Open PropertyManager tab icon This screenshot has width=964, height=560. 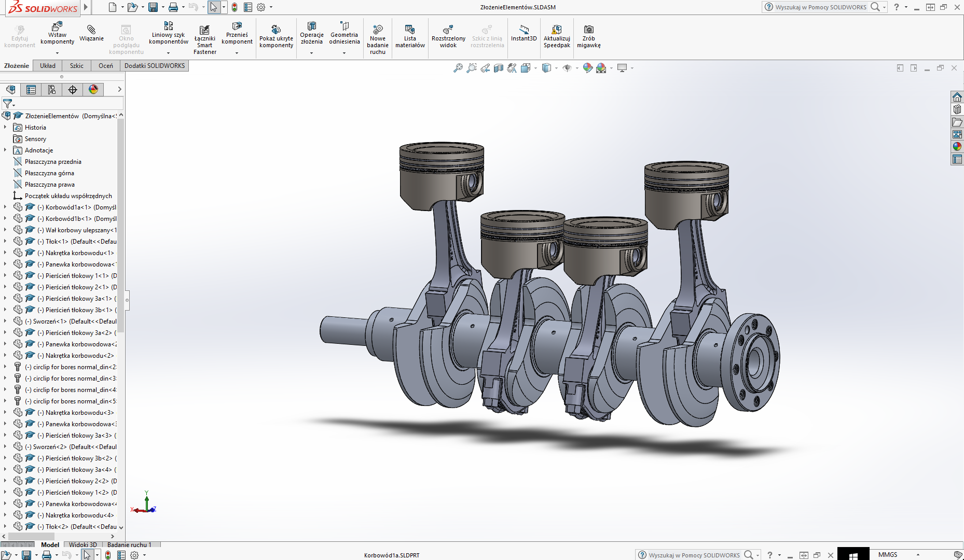tap(31, 90)
